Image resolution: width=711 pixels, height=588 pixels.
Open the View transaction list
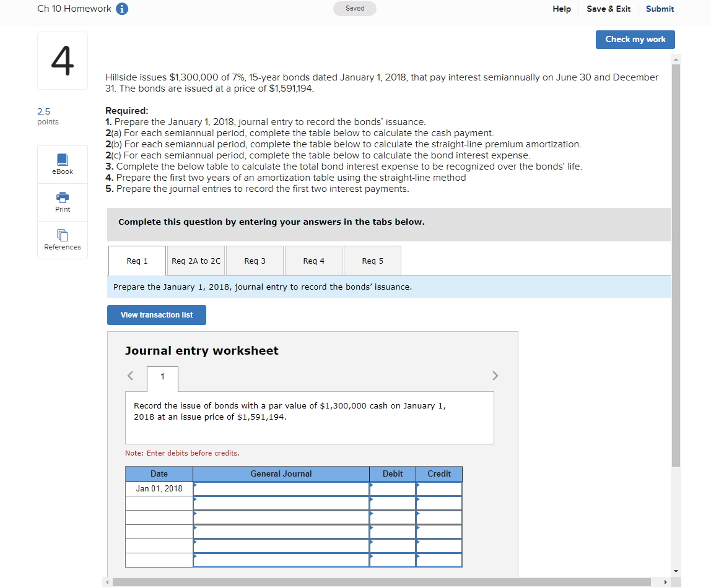(156, 315)
